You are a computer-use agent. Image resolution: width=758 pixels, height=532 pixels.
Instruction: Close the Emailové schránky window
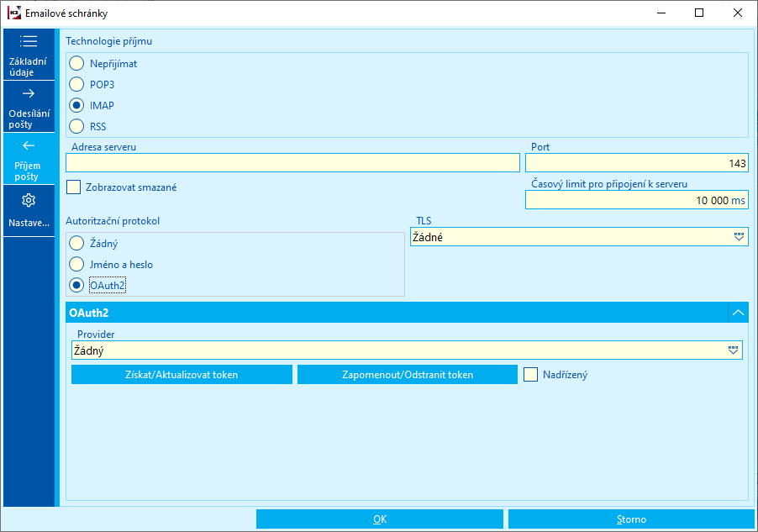738,13
